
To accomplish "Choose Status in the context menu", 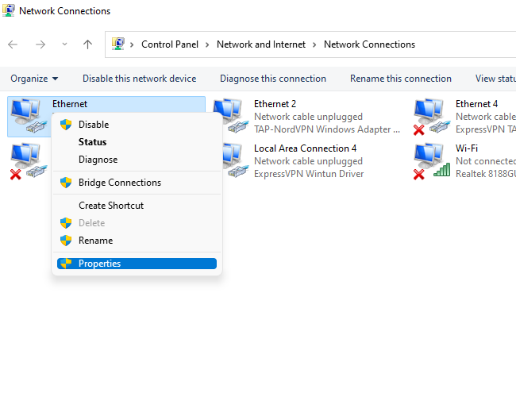I will click(92, 142).
